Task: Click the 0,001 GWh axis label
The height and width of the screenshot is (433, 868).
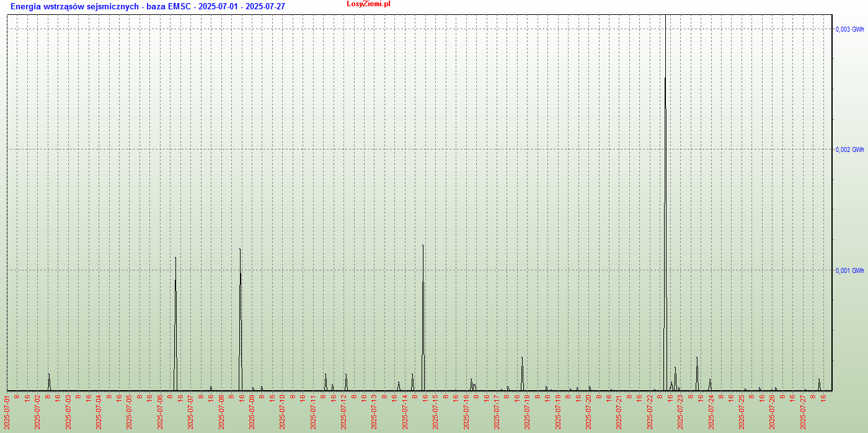Action: (x=849, y=270)
